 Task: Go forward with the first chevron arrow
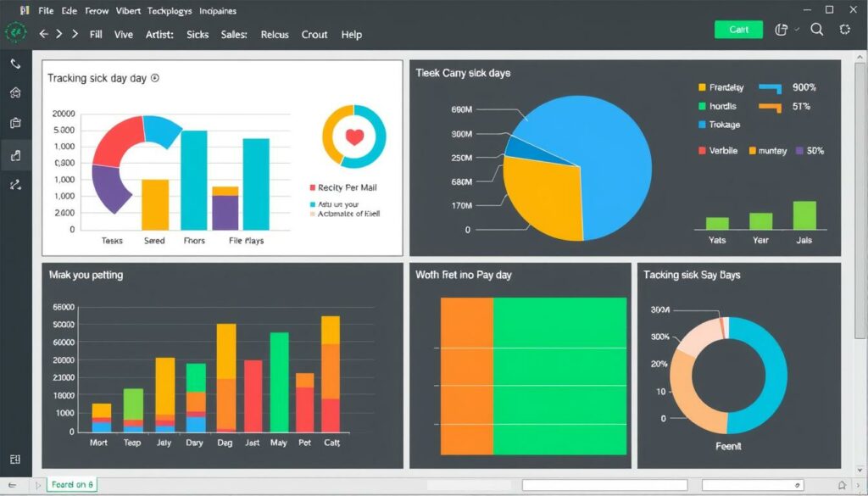click(x=59, y=34)
